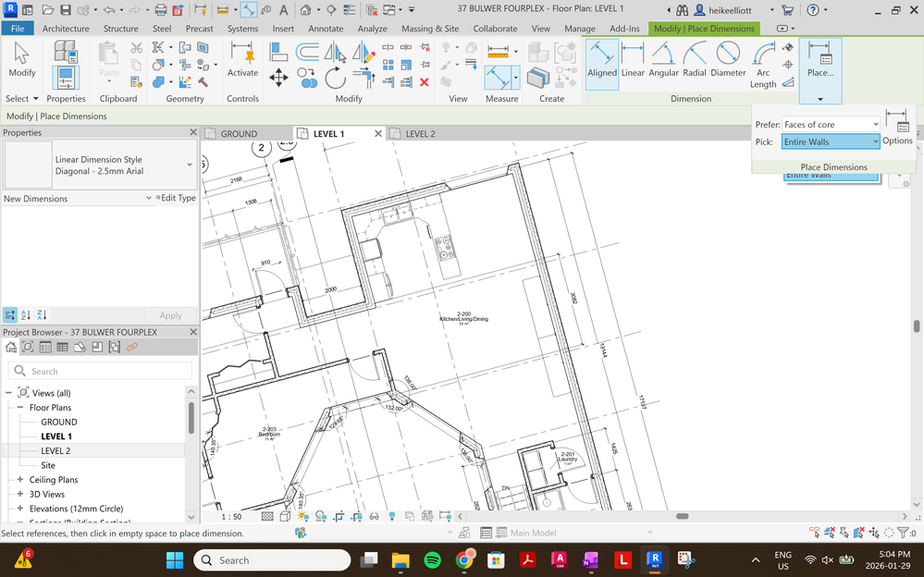924x577 pixels.
Task: Select the Mirror Pick Axis tool
Action: pos(335,52)
